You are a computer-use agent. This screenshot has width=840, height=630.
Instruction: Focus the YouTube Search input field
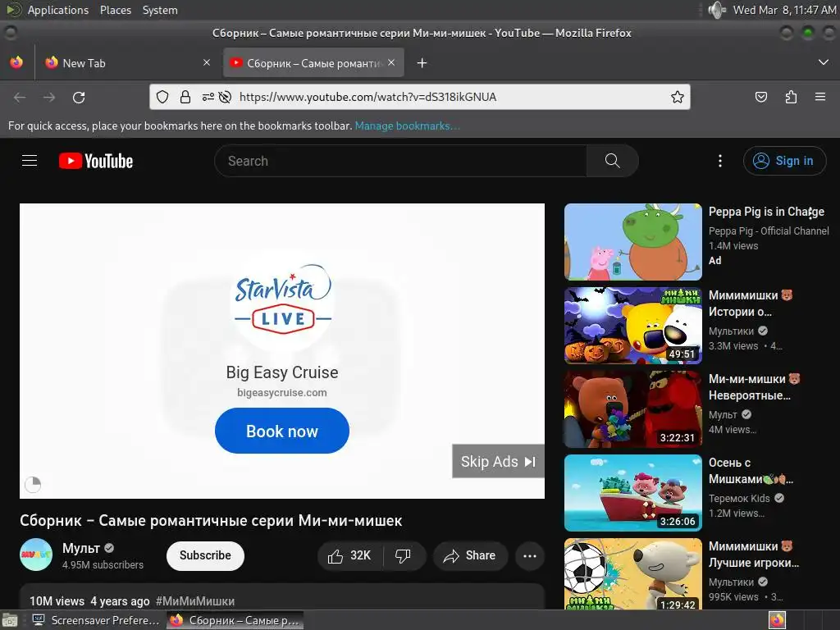click(400, 161)
